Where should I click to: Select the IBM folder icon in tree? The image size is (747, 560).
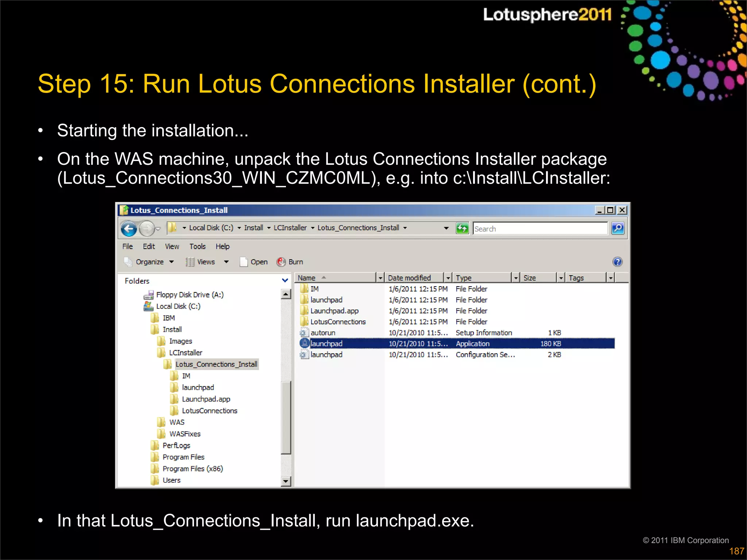coord(155,318)
